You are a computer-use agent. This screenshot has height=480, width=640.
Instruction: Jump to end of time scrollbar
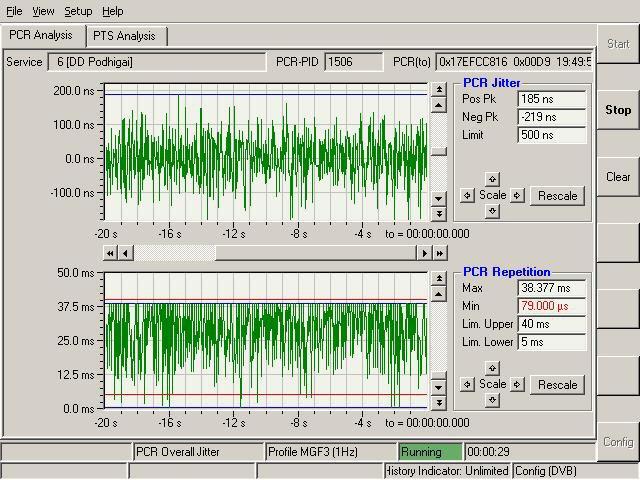[x=439, y=254]
